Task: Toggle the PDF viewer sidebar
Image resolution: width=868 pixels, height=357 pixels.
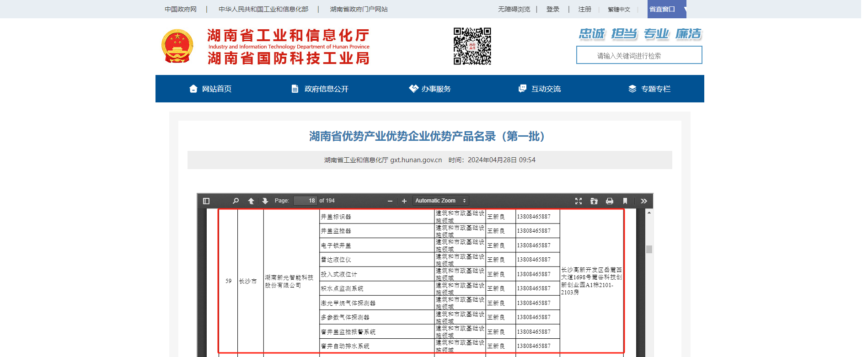Action: (206, 201)
